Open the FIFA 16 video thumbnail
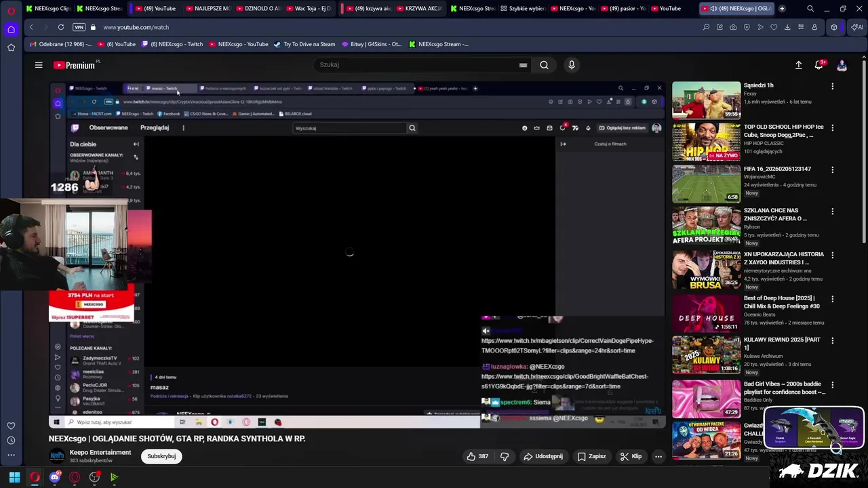Image resolution: width=868 pixels, height=488 pixels. (x=707, y=184)
